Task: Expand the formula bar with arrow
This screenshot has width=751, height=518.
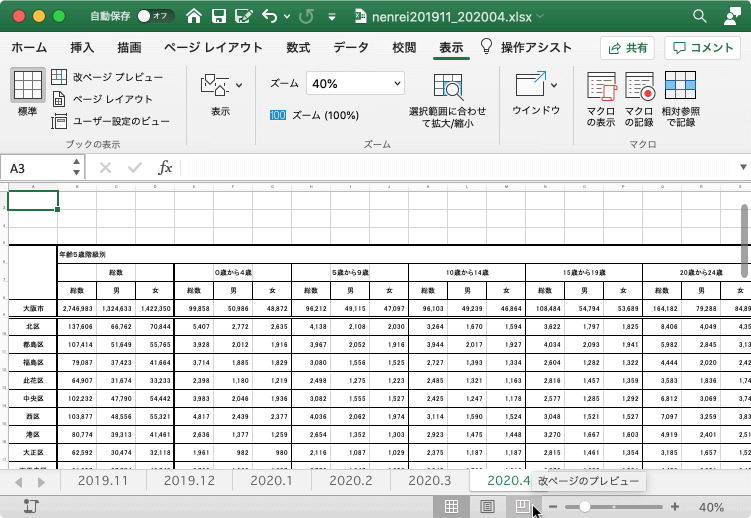Action: click(x=743, y=168)
